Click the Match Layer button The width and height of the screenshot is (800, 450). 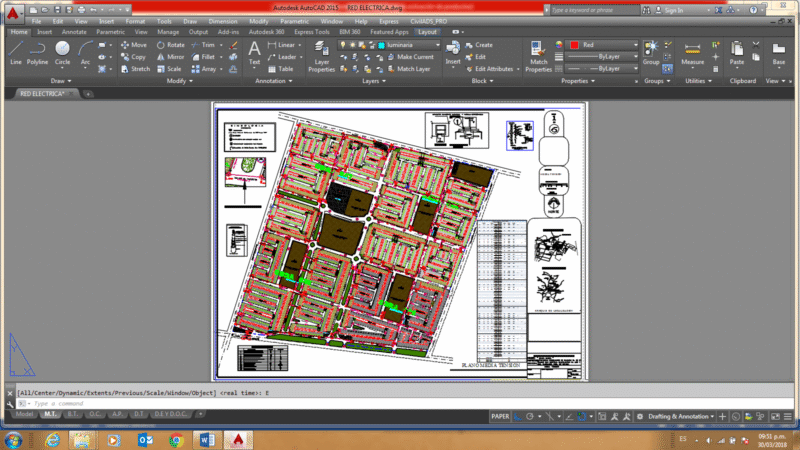pyautogui.click(x=409, y=69)
